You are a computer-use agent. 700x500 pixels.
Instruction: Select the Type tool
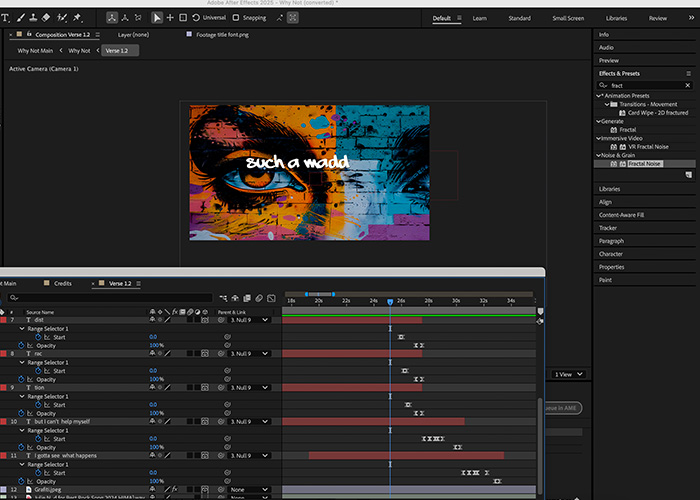tap(5, 18)
